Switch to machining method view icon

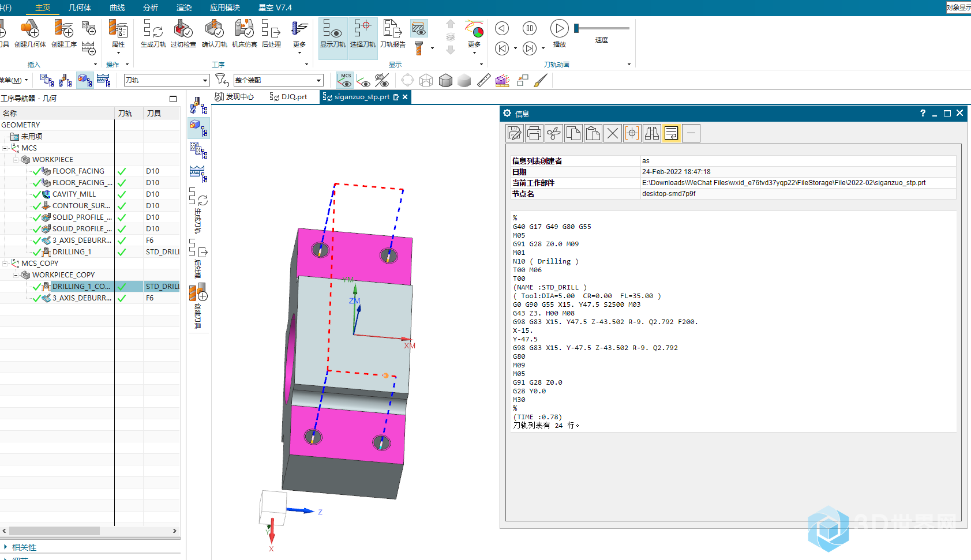tap(104, 80)
